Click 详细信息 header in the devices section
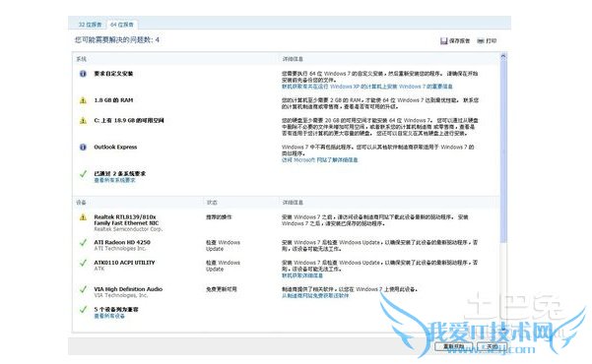592x364 pixels. point(293,203)
